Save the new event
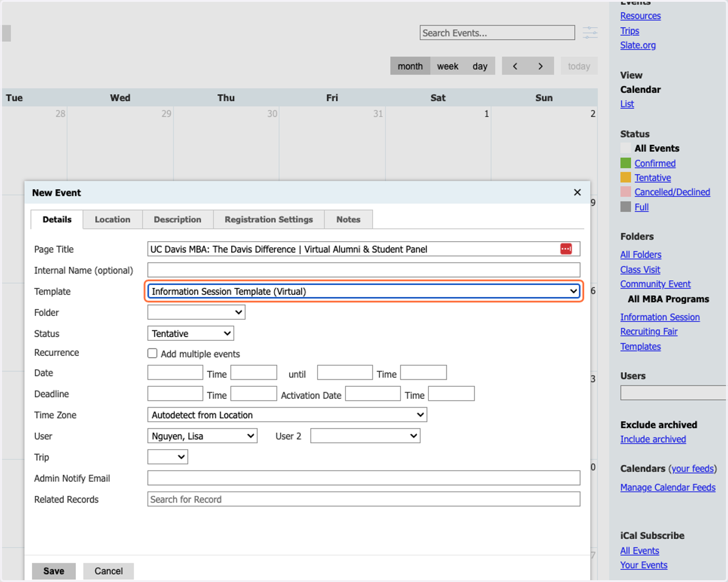The image size is (728, 582). pyautogui.click(x=53, y=571)
